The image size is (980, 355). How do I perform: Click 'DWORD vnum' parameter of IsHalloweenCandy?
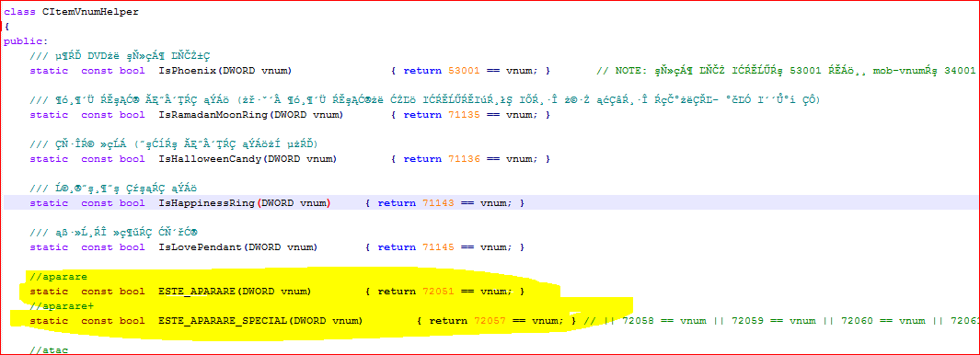(x=300, y=159)
